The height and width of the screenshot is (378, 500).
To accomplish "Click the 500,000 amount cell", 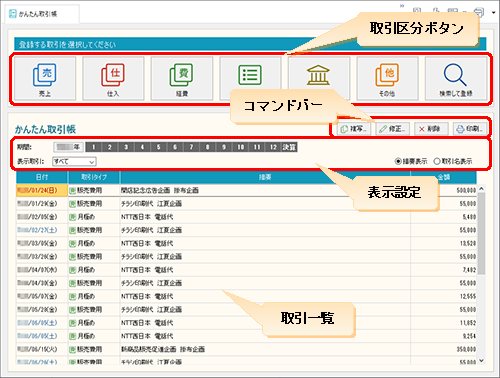I will pos(444,190).
